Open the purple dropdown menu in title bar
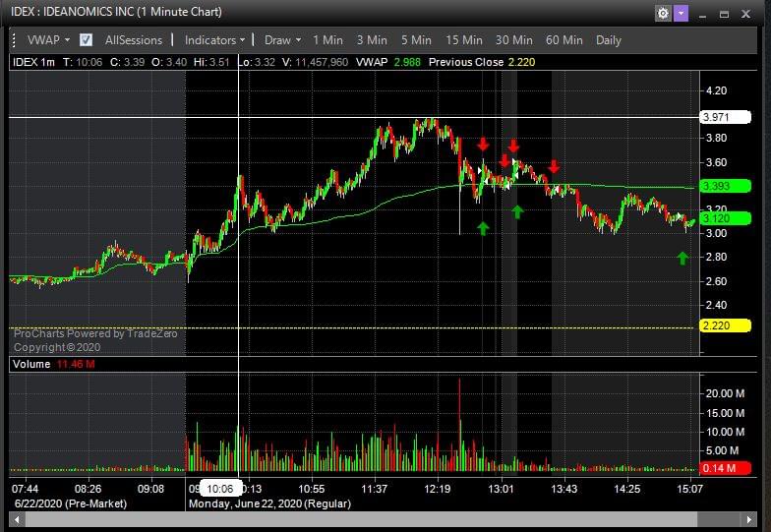This screenshot has width=771, height=532. [x=681, y=14]
